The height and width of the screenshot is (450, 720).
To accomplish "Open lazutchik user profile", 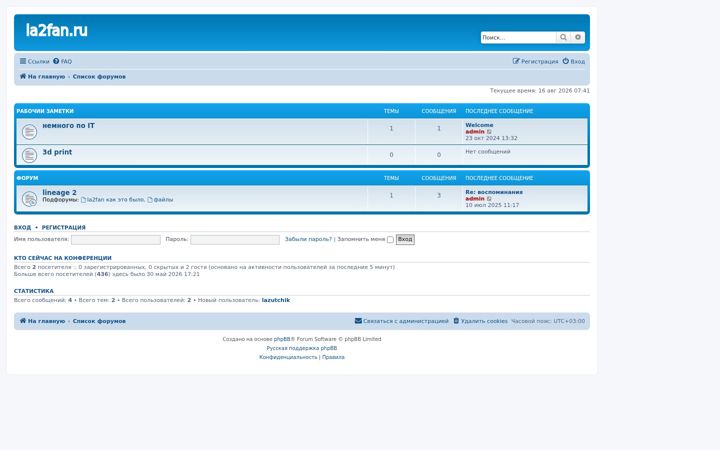I will coord(276,300).
